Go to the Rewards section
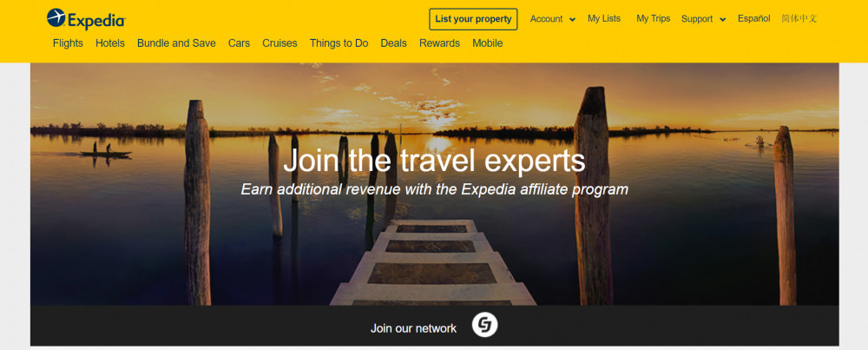The width and height of the screenshot is (868, 350). 439,43
